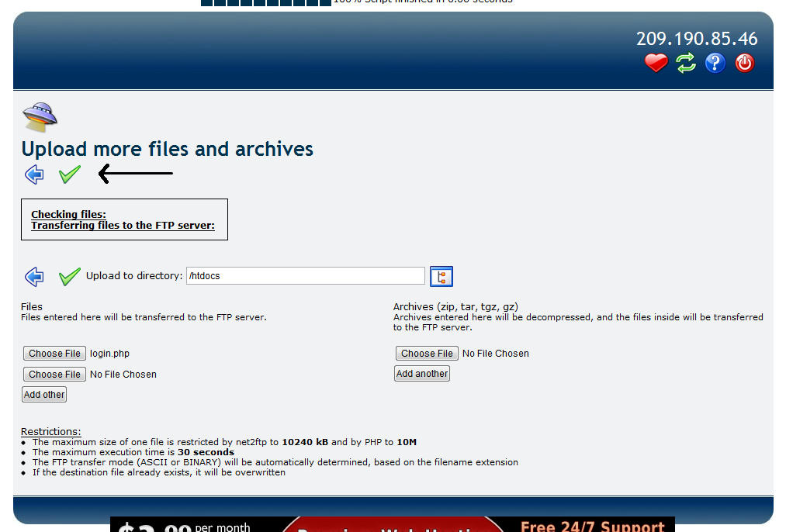
Task: Click the Checking files heading
Action: pyautogui.click(x=68, y=215)
